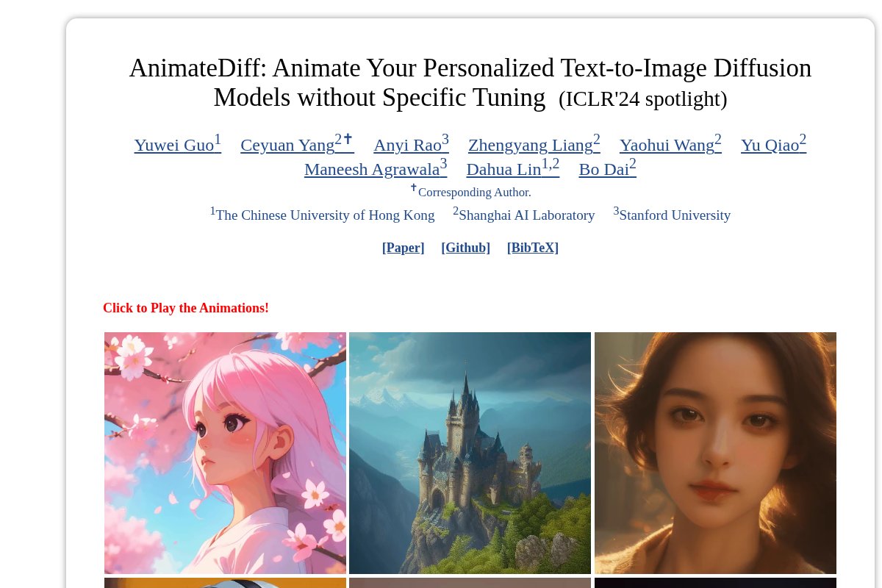Visit Anyi Rao's author page
Image resolution: width=882 pixels, height=588 pixels.
[411, 144]
